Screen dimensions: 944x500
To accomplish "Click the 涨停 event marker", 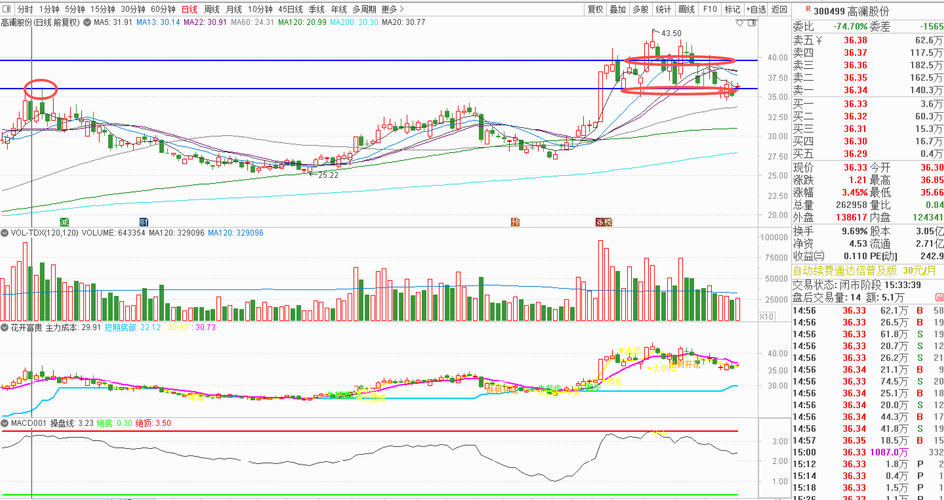I will pyautogui.click(x=604, y=223).
